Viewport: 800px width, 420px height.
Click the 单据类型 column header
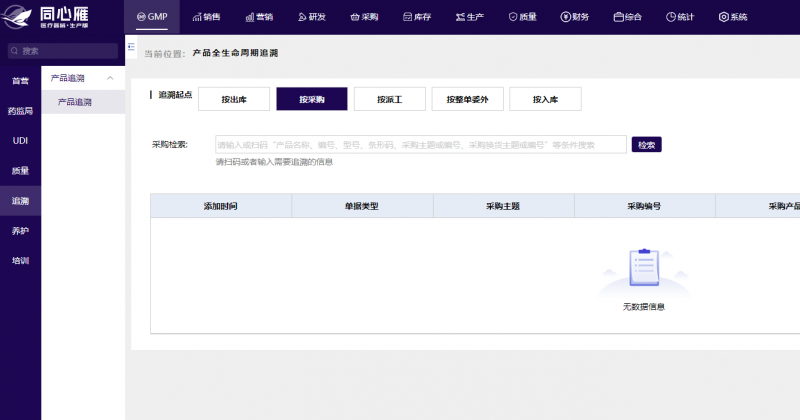[362, 206]
